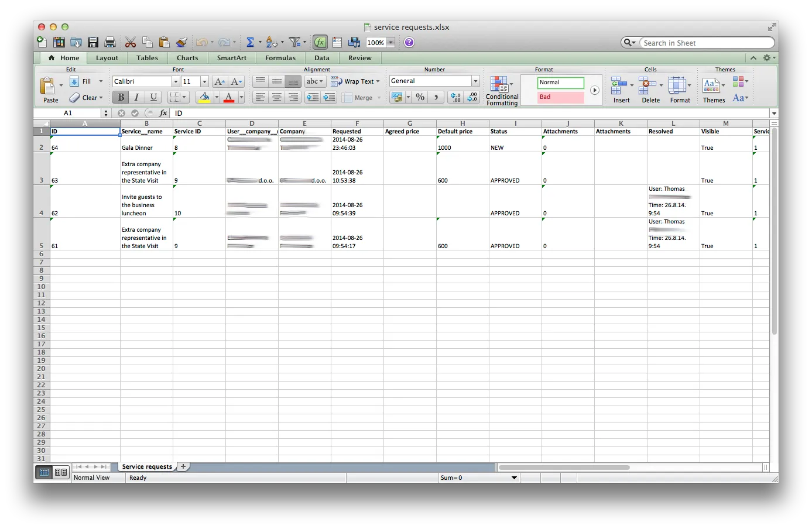Apply the Bad cell style
The height and width of the screenshot is (529, 812).
point(560,97)
